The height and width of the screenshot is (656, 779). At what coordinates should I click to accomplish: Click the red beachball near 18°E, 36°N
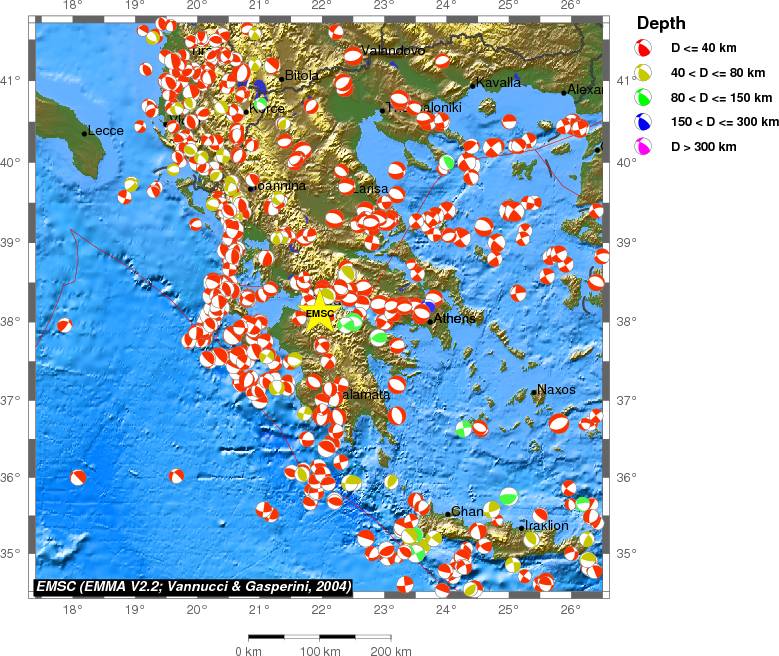pos(78,478)
